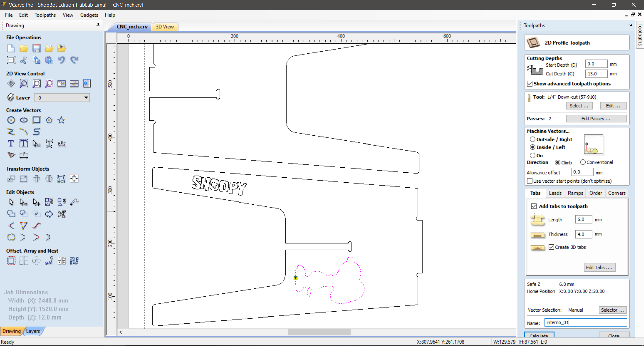Draw Star vector tool

tap(61, 120)
